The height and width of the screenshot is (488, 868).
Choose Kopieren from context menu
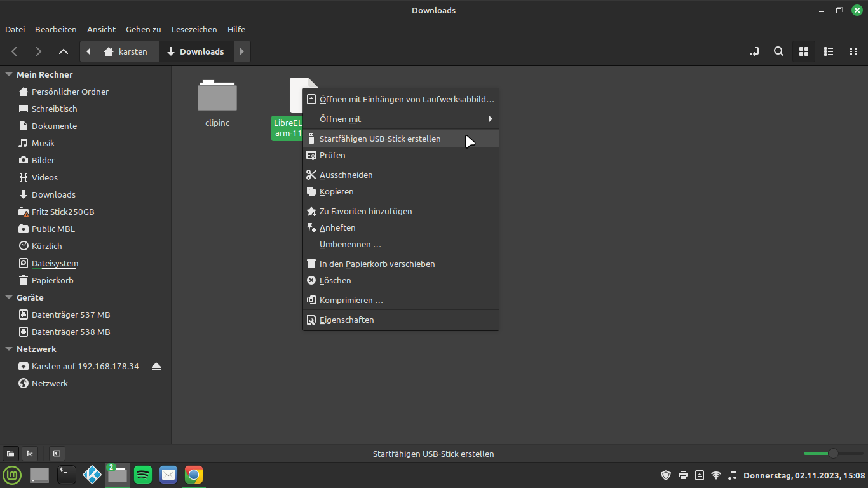[401, 191]
